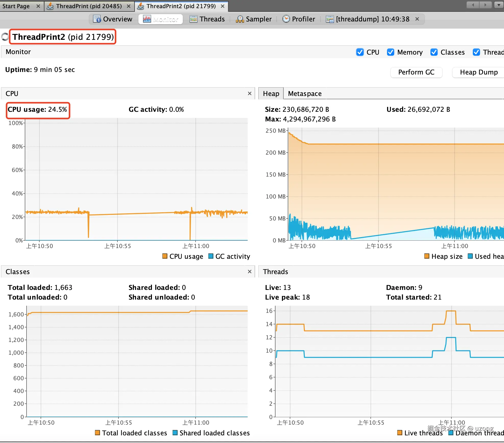Click the Monitor chart icon
This screenshot has height=443, width=504.
pyautogui.click(x=147, y=19)
